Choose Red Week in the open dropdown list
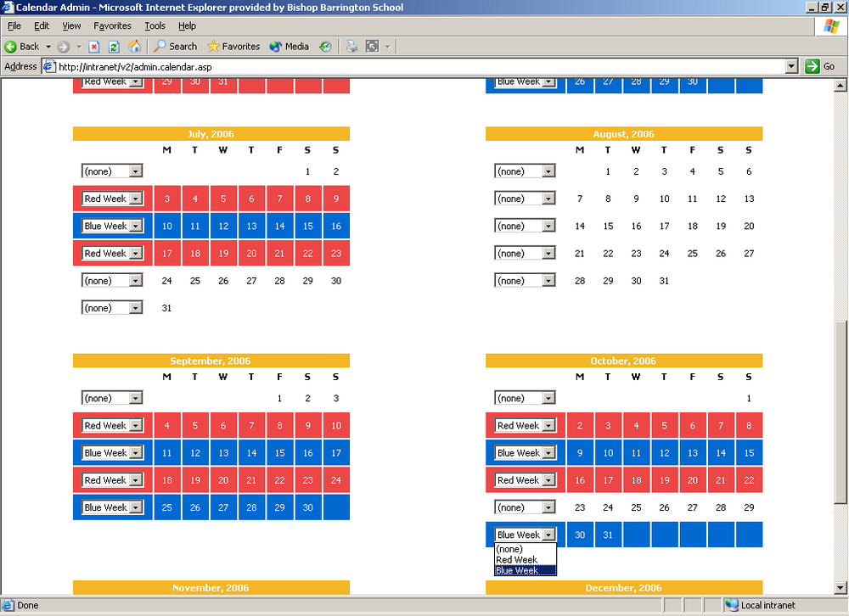 coord(526,560)
